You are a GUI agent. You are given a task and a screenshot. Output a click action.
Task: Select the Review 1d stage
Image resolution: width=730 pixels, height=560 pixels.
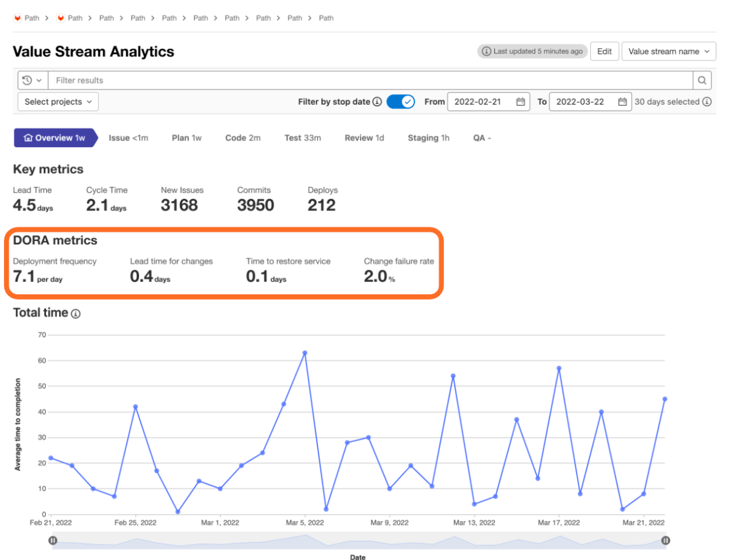[364, 137]
